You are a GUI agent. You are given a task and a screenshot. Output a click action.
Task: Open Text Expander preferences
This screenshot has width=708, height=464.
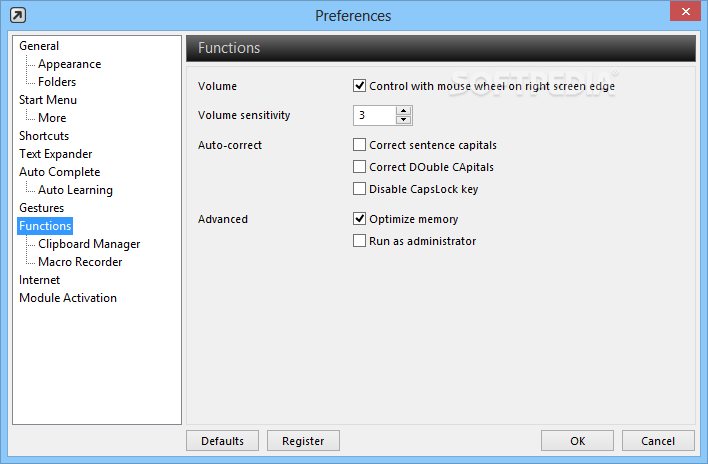click(x=56, y=154)
